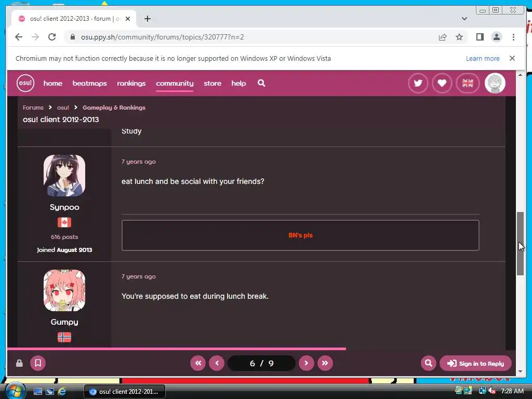
Task: Open the osu! logo home link
Action: tap(25, 83)
